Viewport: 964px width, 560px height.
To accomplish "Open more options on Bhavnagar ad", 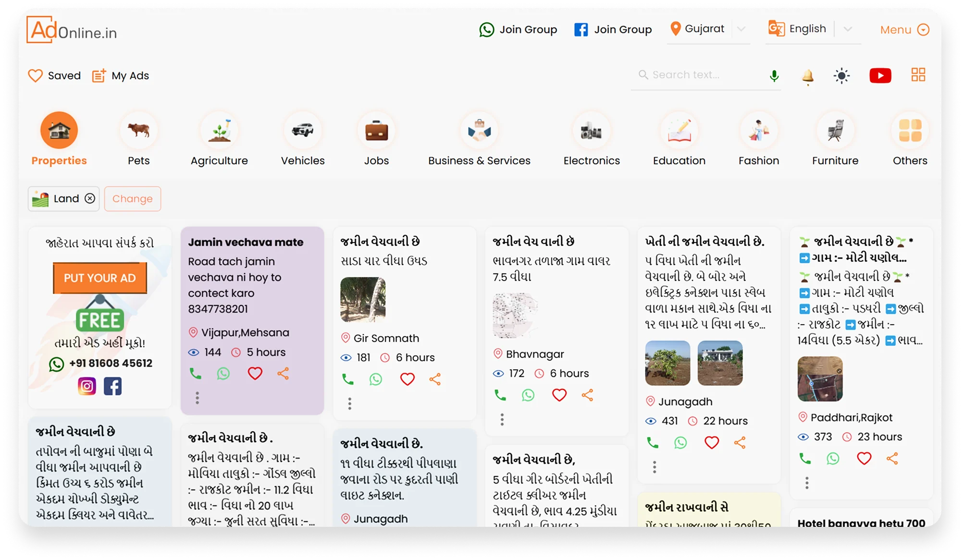I will coord(502,420).
